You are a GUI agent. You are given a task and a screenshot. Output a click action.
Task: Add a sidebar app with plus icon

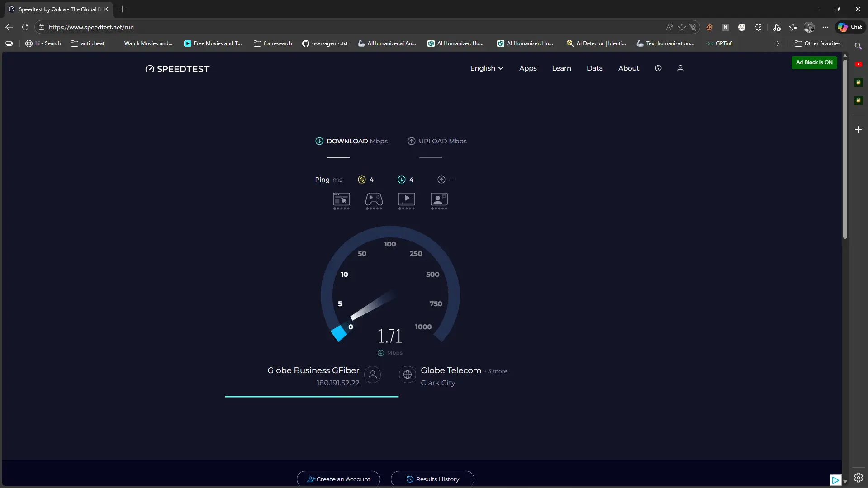[x=858, y=130]
